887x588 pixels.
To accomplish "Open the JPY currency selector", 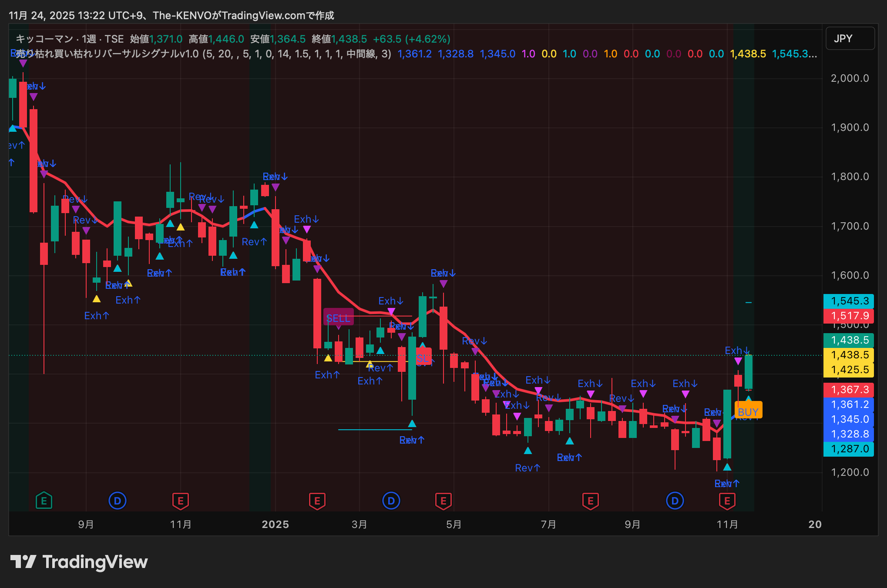I will point(850,38).
